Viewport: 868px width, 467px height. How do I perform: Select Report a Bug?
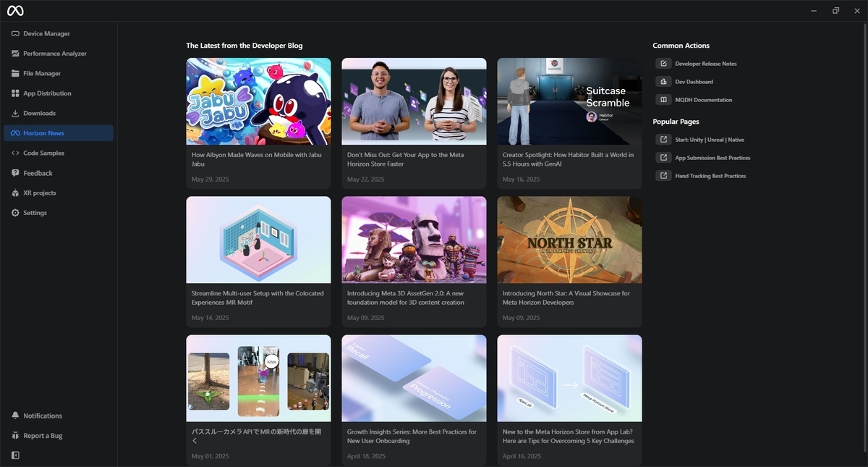(59, 436)
